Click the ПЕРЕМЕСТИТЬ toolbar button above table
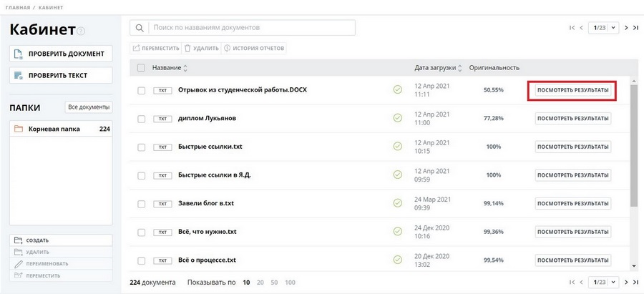Image resolution: width=644 pixels, height=294 pixels. click(x=156, y=49)
